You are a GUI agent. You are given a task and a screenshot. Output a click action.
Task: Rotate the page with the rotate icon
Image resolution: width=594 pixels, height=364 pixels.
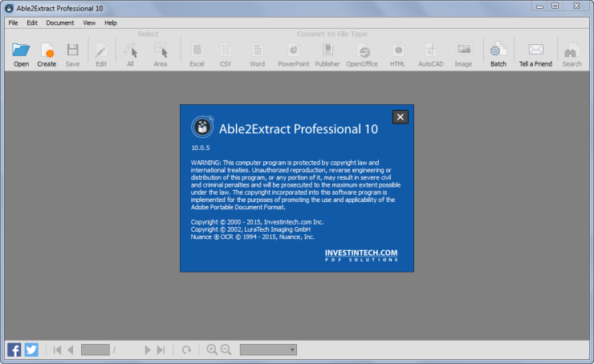click(x=186, y=350)
